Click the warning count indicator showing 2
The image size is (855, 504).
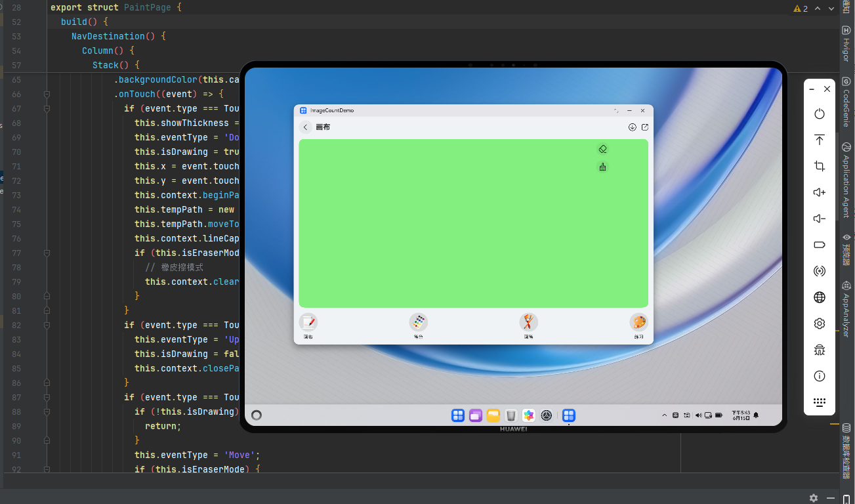click(801, 9)
